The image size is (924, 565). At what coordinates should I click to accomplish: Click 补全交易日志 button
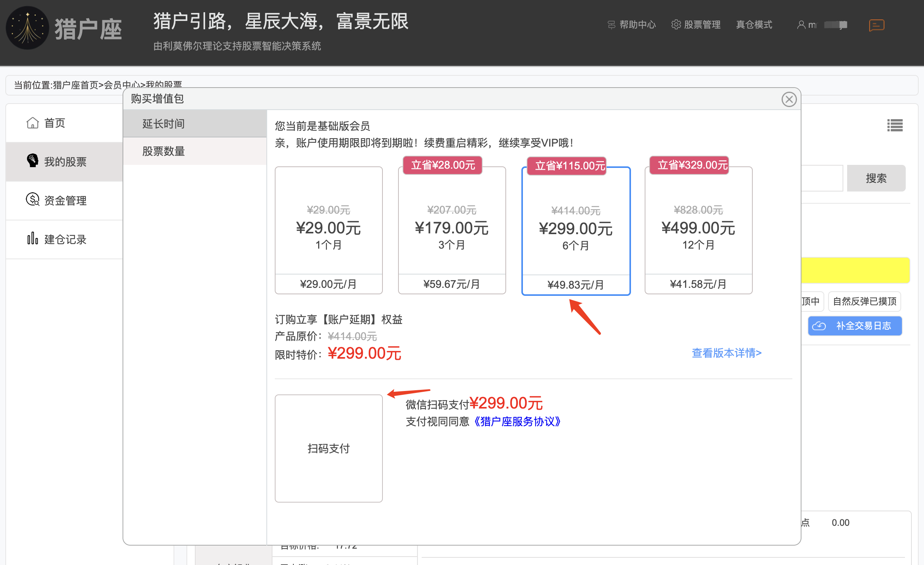tap(855, 326)
